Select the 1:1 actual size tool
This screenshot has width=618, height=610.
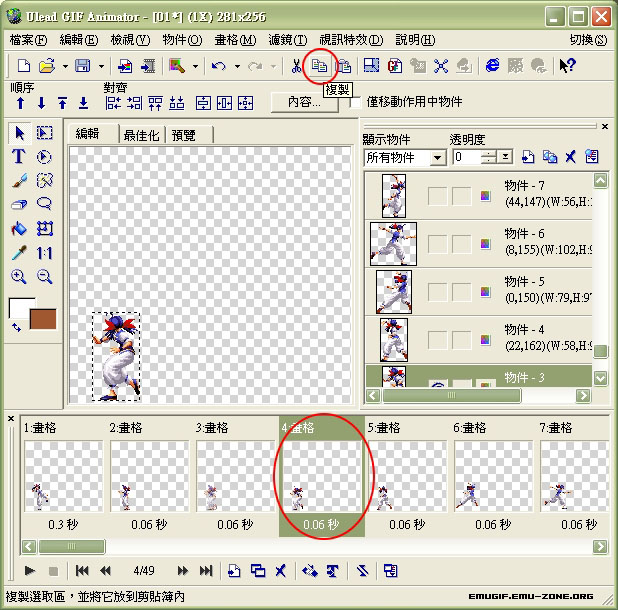[45, 253]
